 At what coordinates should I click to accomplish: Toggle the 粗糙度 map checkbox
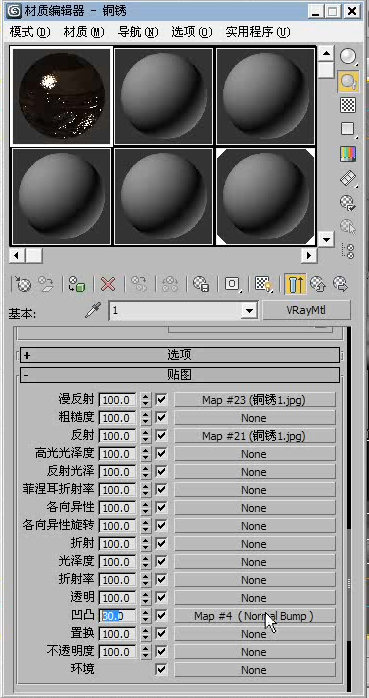point(161,418)
